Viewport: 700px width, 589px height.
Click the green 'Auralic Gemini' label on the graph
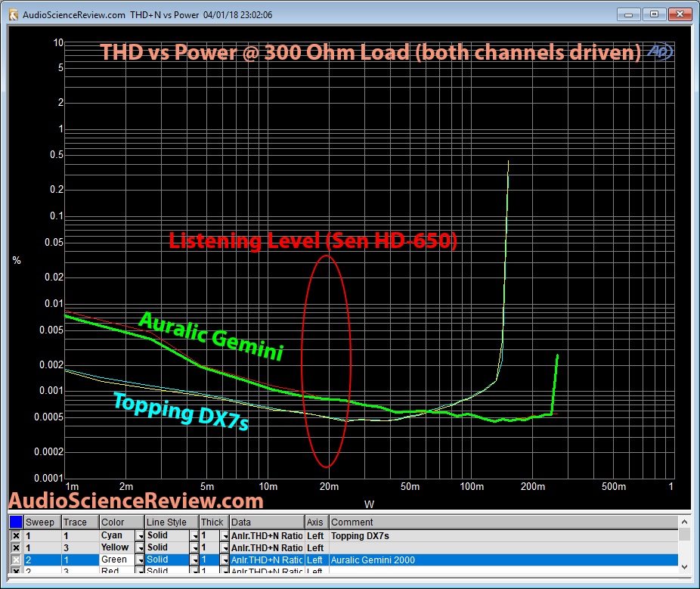[211, 336]
